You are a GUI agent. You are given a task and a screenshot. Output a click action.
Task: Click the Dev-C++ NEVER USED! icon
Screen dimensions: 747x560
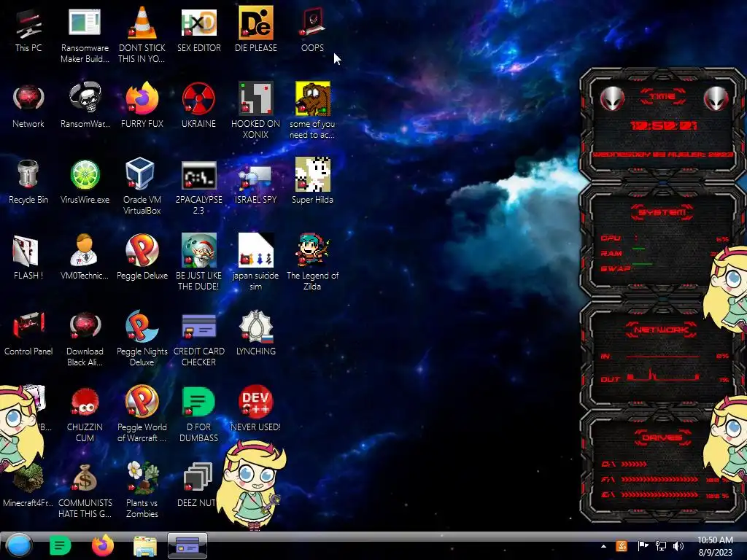coord(256,402)
